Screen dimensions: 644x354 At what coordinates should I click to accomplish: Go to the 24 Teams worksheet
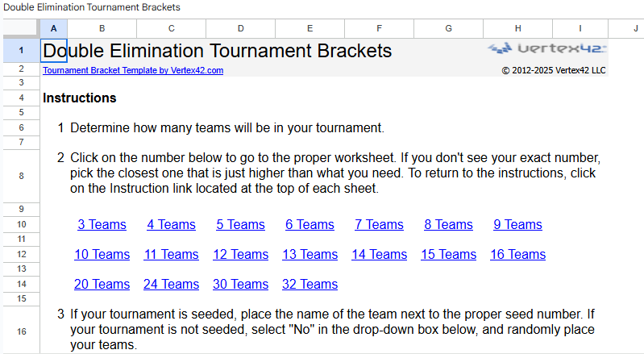click(x=171, y=285)
